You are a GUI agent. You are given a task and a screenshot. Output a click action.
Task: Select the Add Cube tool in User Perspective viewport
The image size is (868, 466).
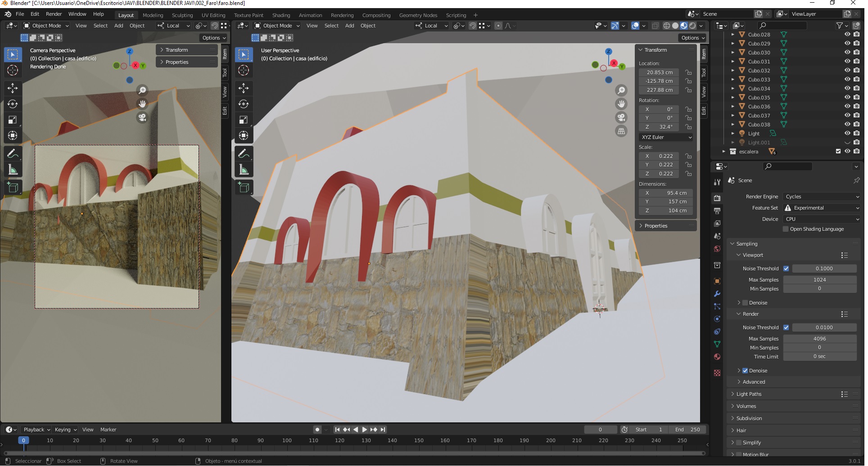[244, 187]
